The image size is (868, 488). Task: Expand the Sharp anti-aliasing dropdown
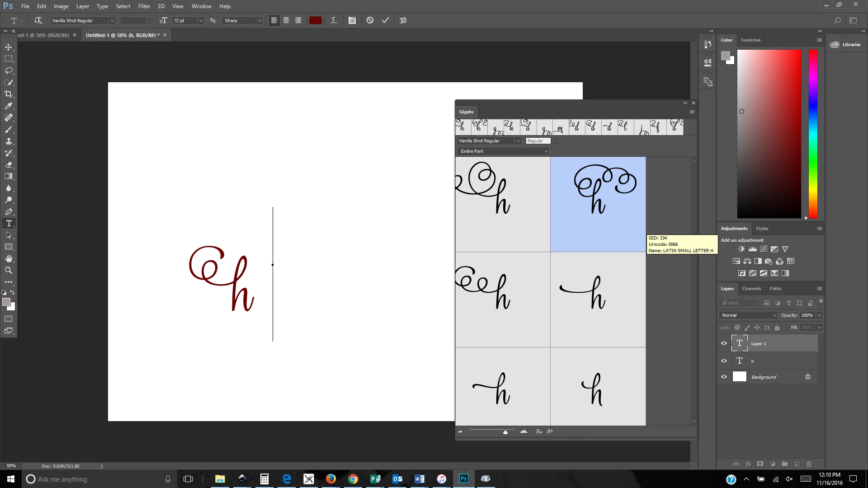coord(243,21)
